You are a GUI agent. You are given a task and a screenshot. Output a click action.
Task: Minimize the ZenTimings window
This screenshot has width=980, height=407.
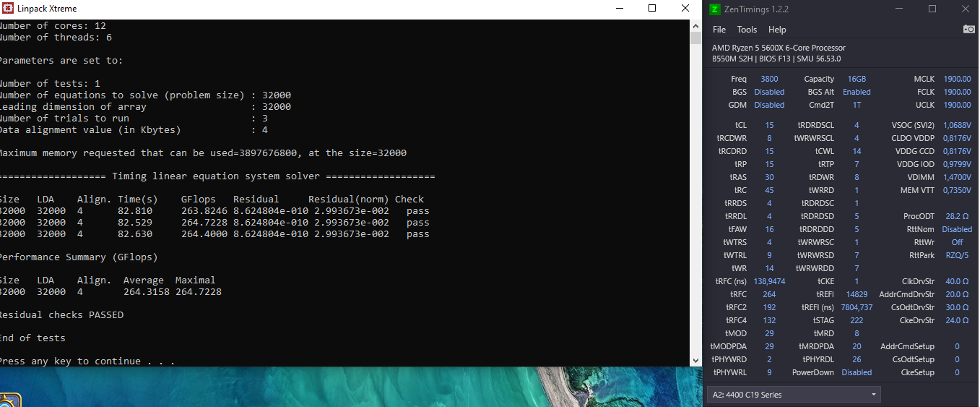point(898,9)
